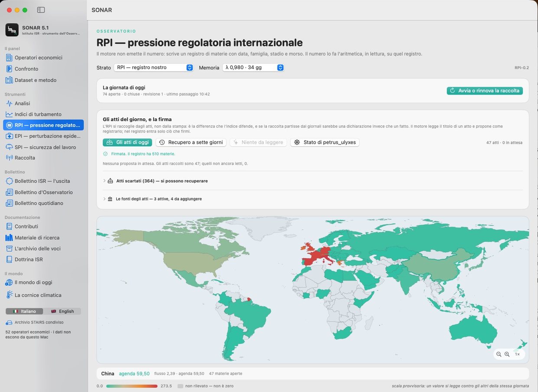Open Stato di petrus_ulyxes button

coord(325,142)
